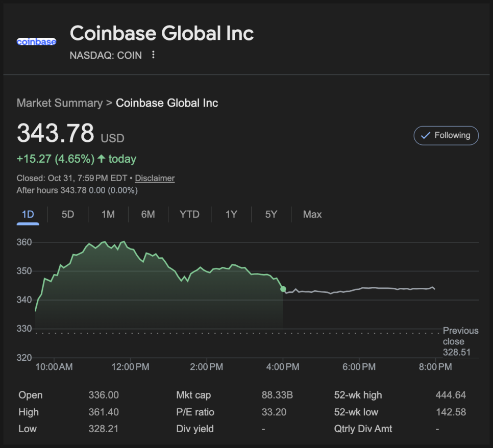Click the green 4:00 PM closing marker dot

click(x=283, y=289)
